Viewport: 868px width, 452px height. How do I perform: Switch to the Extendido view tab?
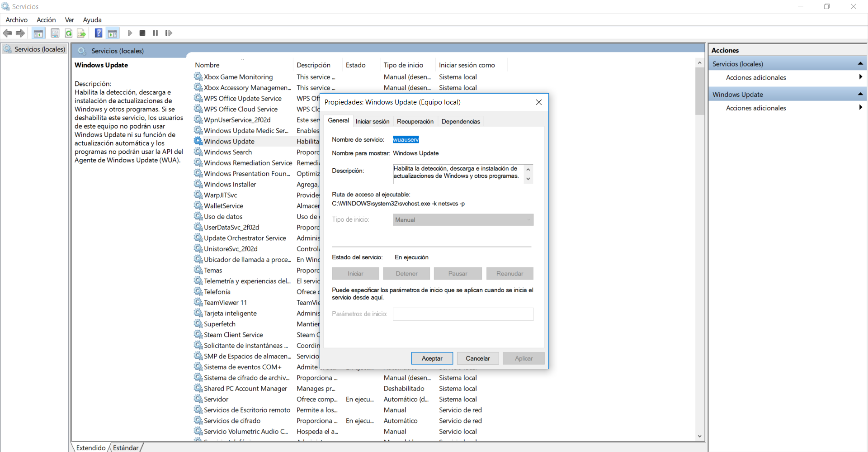(x=91, y=447)
